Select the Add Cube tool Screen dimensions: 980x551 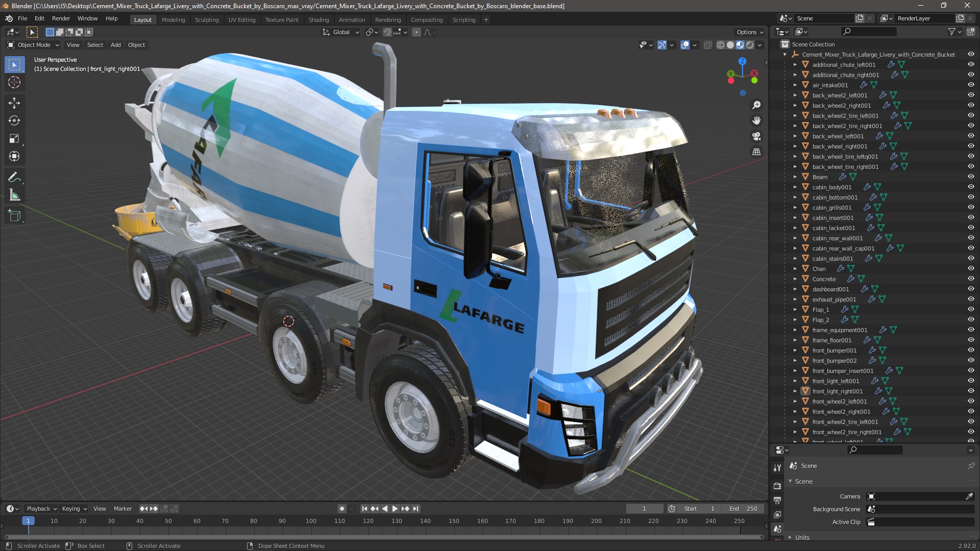14,216
